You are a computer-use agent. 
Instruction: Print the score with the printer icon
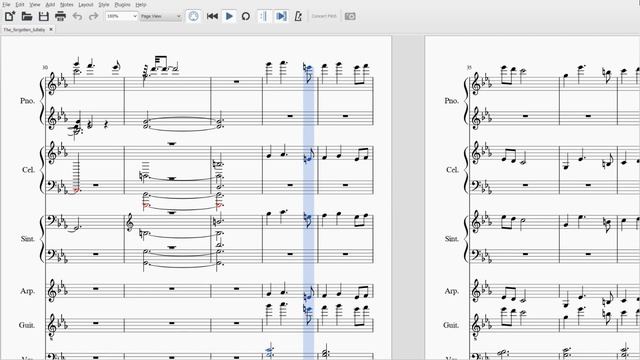coord(60,16)
